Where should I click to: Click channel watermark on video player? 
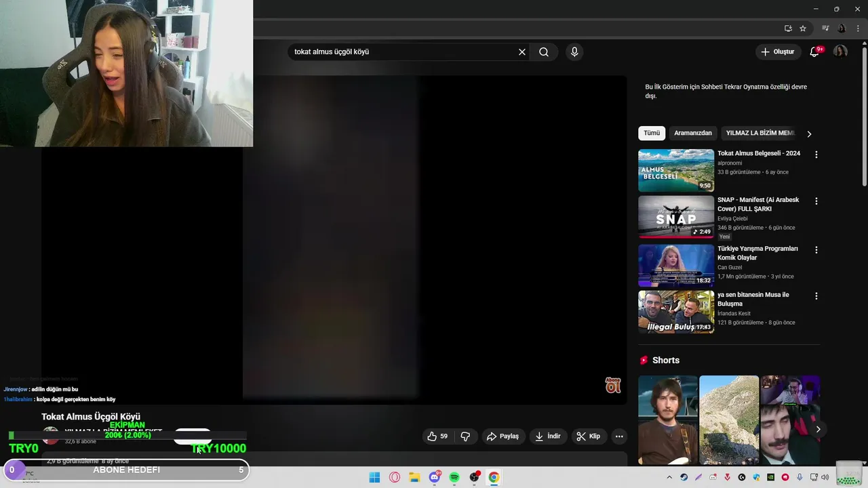[613, 385]
